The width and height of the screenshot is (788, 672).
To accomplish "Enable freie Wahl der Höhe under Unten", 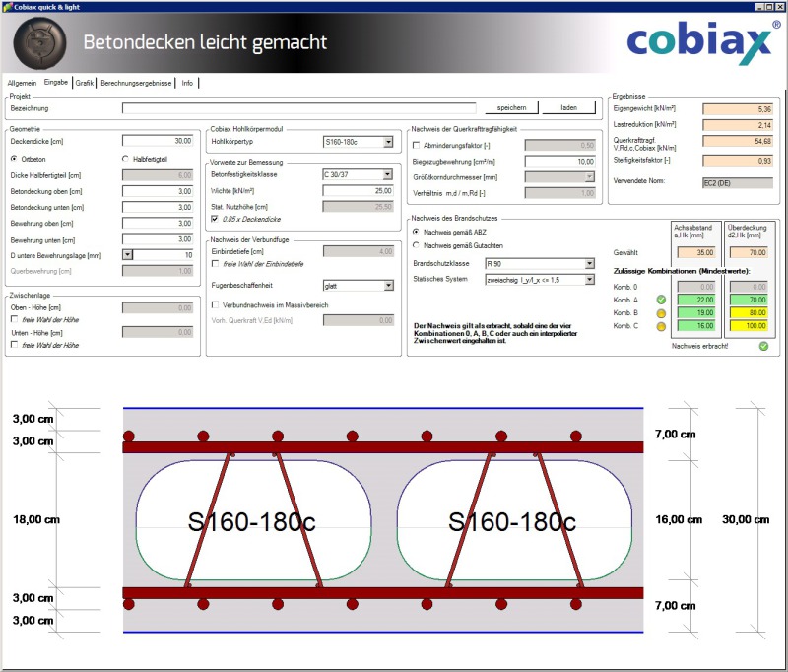I will [14, 344].
